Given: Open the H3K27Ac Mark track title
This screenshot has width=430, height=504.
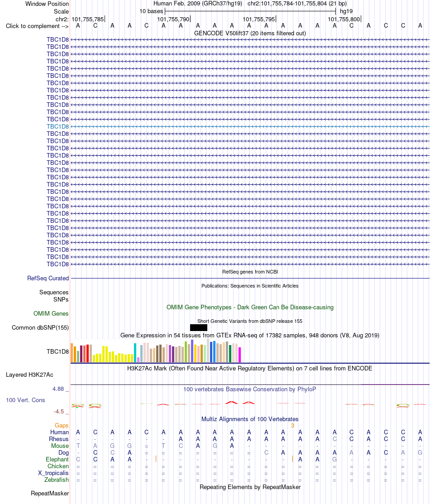Looking at the screenshot, I should [250, 368].
